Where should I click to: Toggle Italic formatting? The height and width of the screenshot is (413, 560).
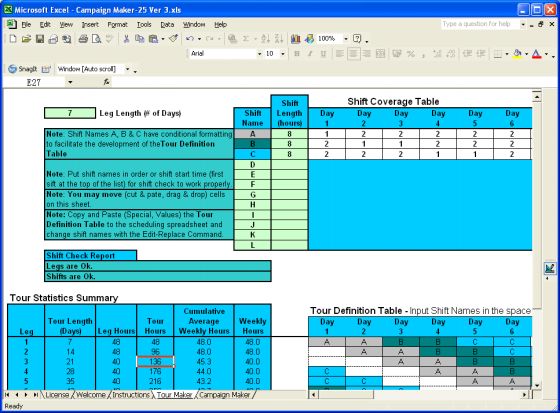[x=310, y=54]
